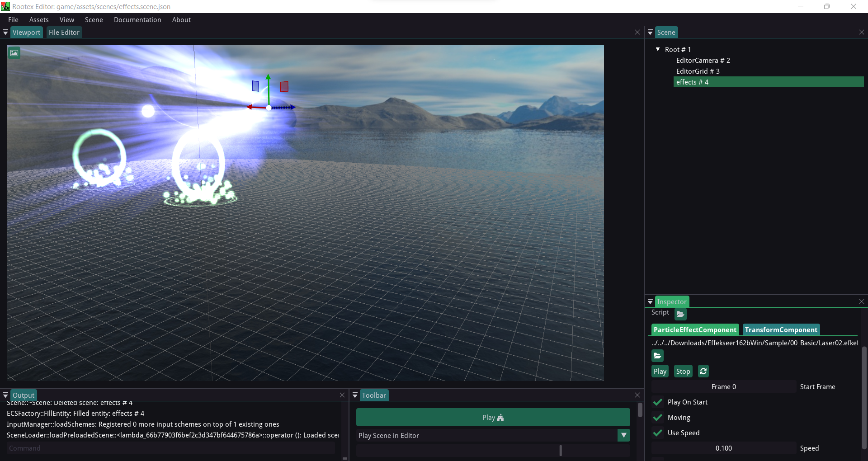868x461 pixels.
Task: Open the View menu
Action: pos(66,19)
